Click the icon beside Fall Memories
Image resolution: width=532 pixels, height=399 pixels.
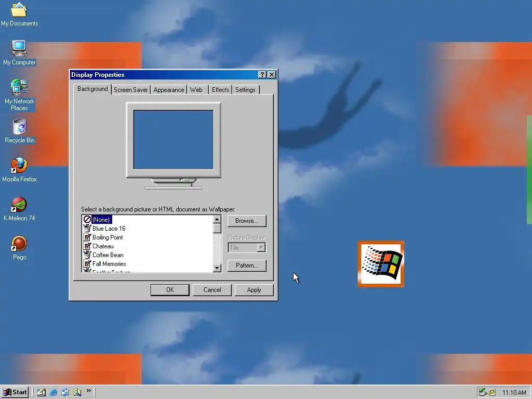(87, 263)
